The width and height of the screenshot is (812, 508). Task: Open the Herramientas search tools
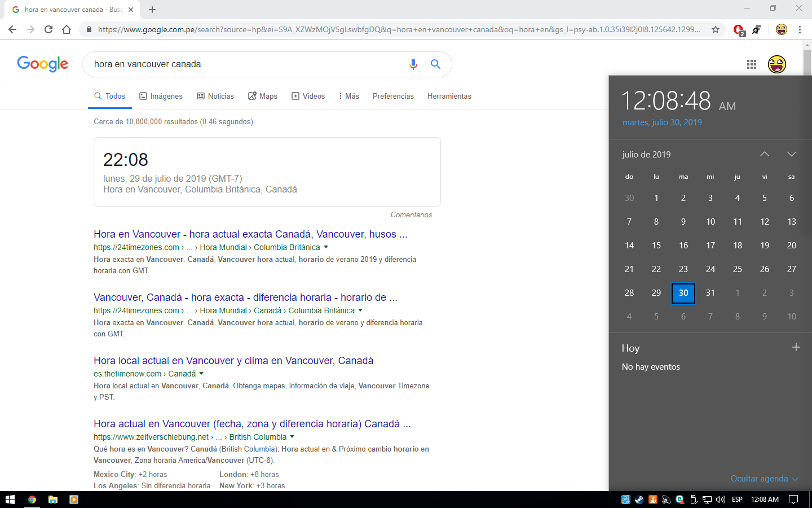point(449,96)
